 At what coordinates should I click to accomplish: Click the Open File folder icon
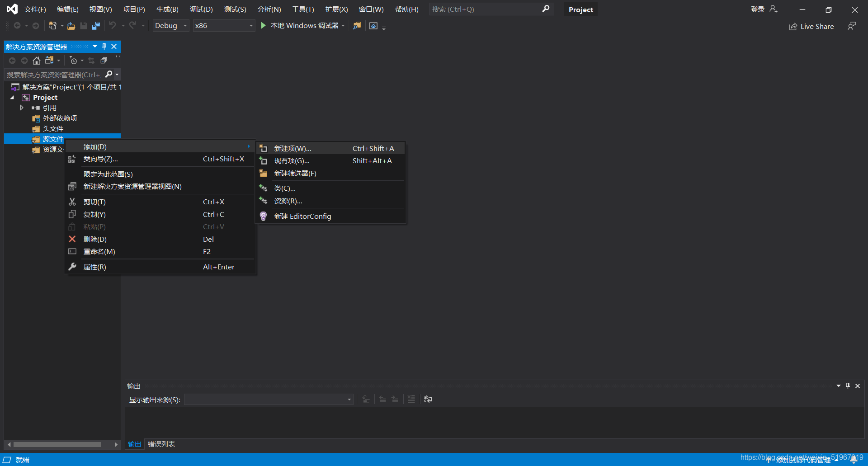click(71, 26)
